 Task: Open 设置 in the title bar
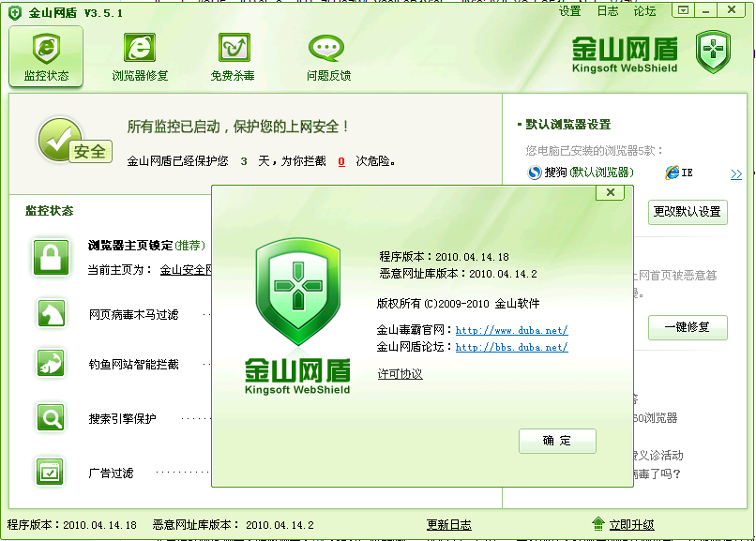point(569,11)
